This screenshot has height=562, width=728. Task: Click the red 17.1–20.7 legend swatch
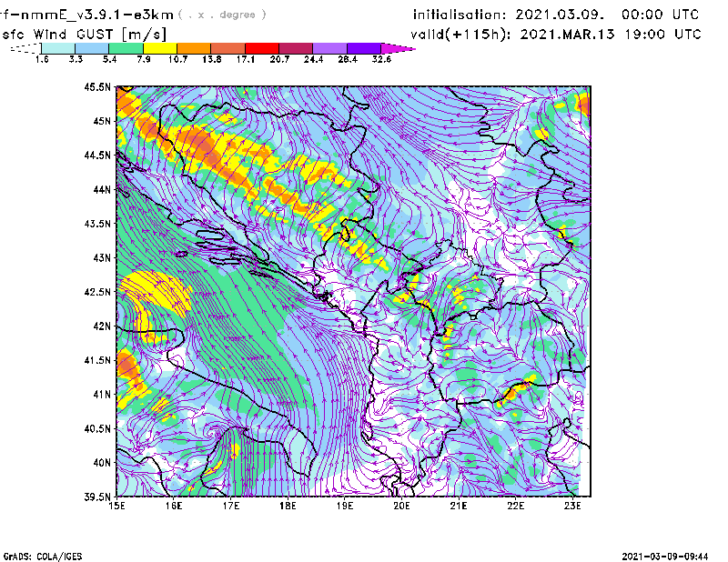[x=262, y=48]
